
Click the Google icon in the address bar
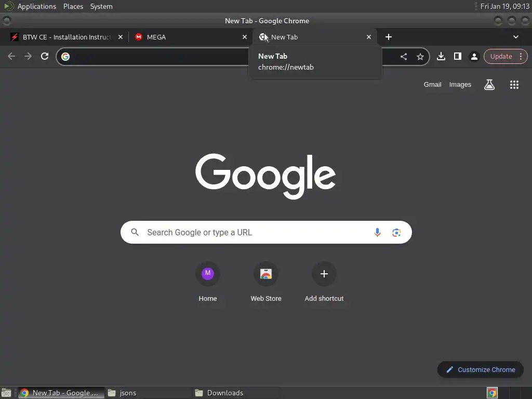click(65, 56)
